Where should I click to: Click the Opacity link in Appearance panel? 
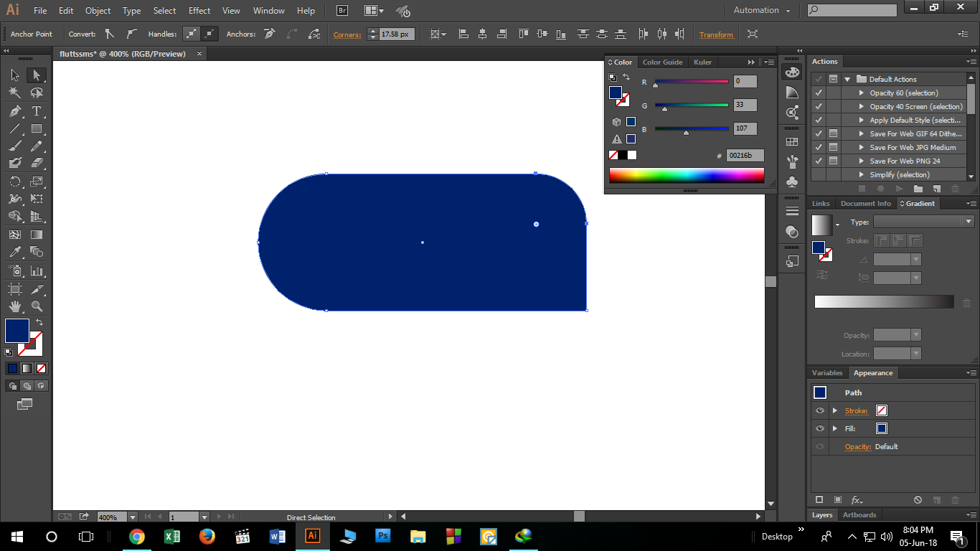[x=858, y=447]
